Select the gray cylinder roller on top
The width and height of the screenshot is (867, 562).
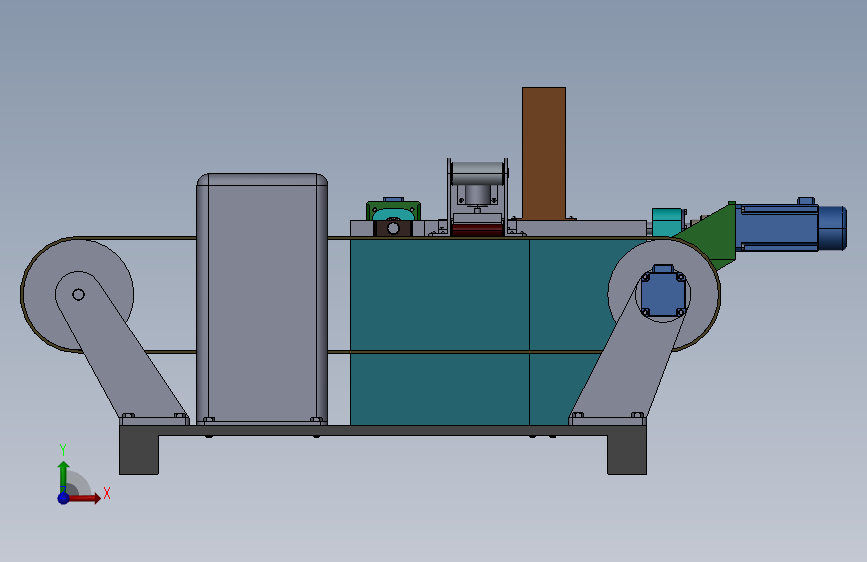point(478,173)
